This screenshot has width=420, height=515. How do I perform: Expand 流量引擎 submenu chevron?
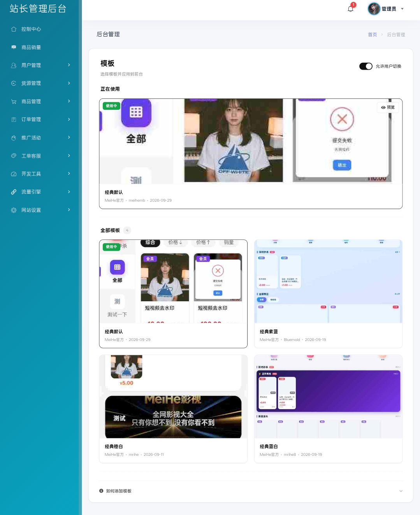click(x=69, y=192)
